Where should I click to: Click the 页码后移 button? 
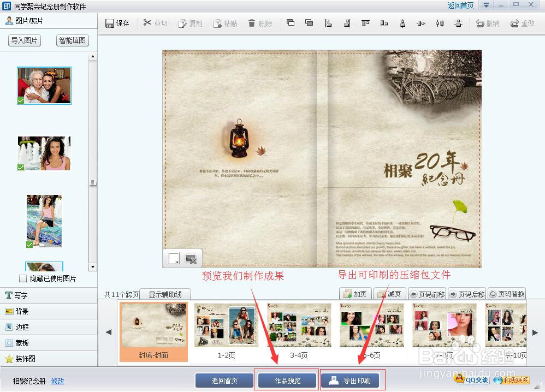[467, 294]
